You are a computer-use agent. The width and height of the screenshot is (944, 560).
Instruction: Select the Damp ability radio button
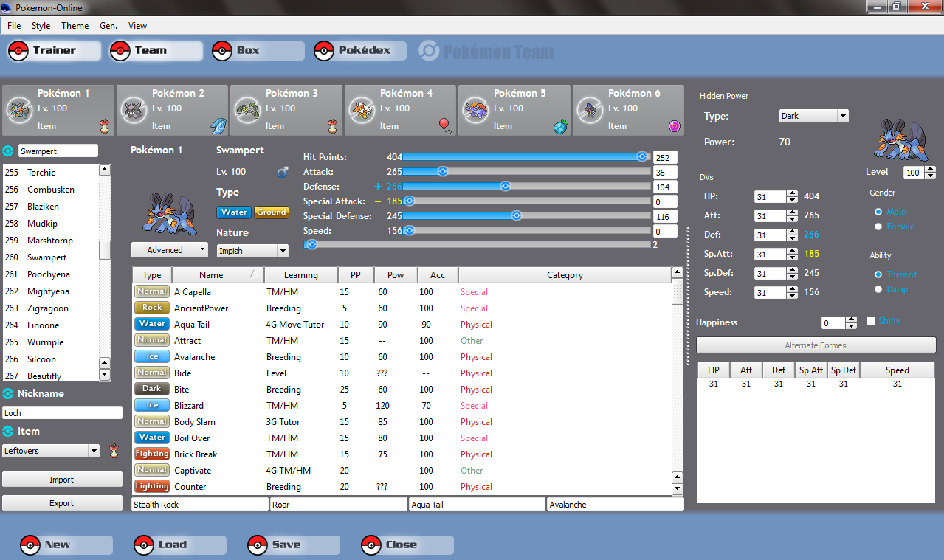[878, 288]
